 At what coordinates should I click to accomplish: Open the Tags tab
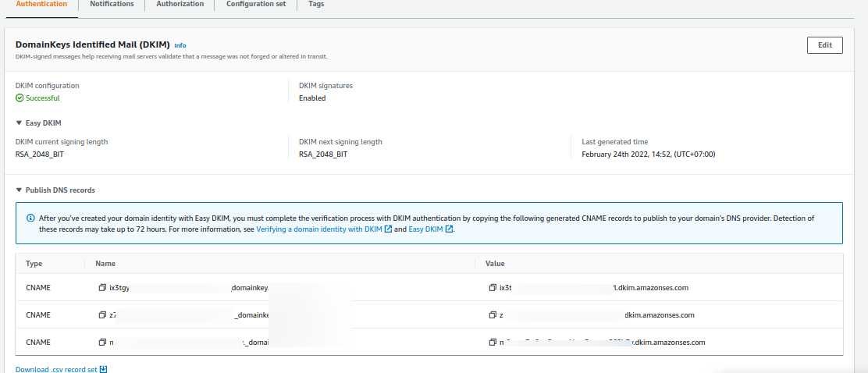(x=316, y=4)
